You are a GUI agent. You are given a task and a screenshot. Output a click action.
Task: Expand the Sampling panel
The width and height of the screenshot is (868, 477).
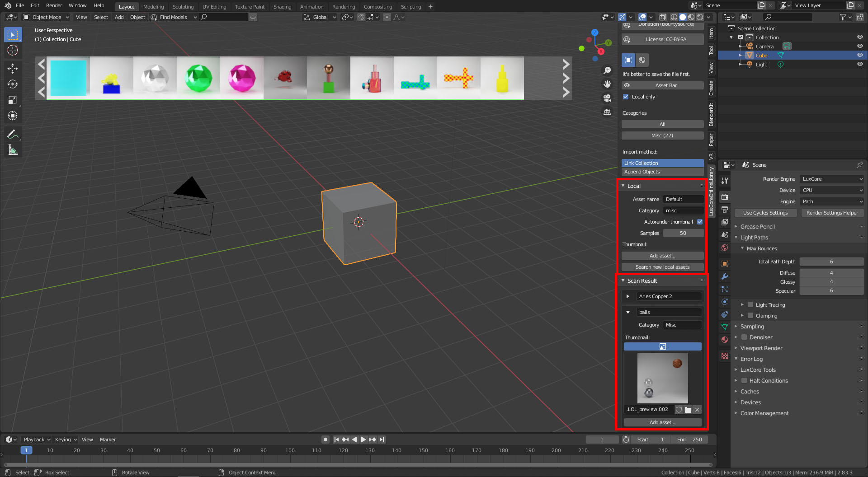(752, 327)
